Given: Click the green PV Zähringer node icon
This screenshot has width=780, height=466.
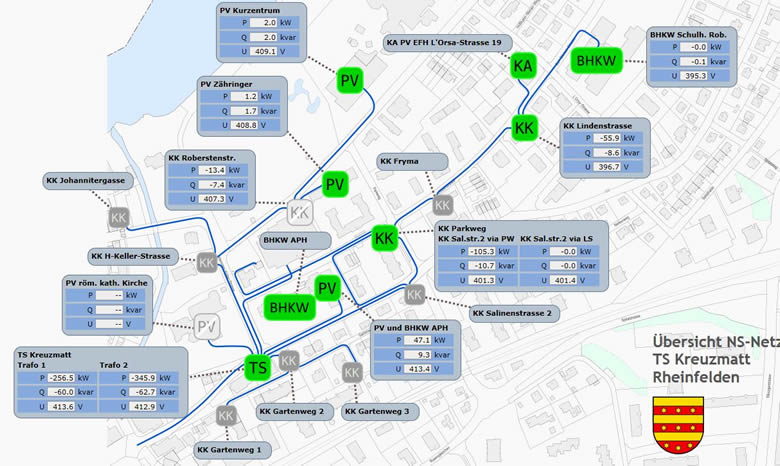Looking at the screenshot, I should click(335, 185).
